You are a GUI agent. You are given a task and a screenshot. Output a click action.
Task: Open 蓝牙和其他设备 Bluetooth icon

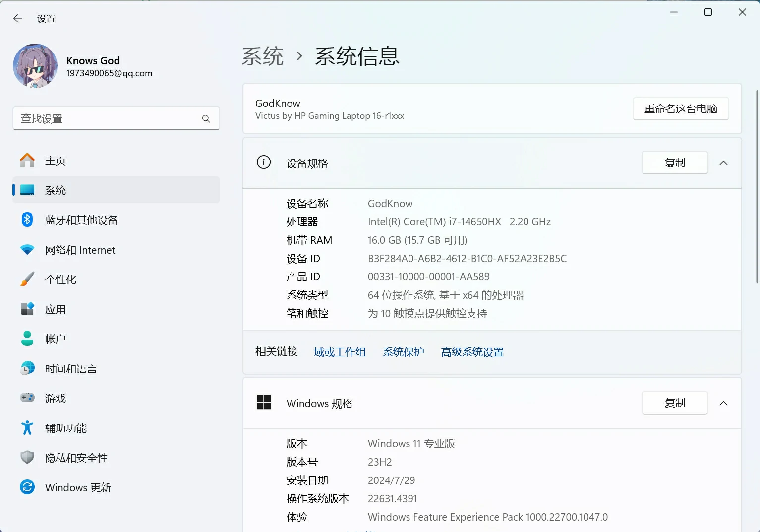click(27, 219)
